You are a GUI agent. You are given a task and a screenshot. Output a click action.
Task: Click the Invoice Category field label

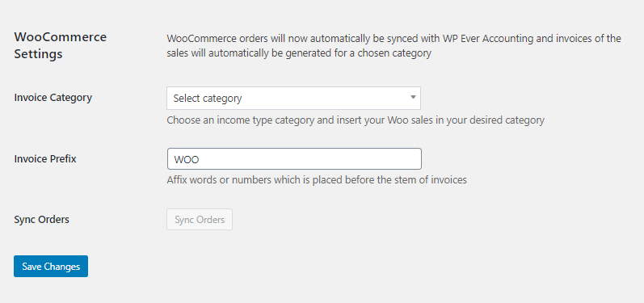click(53, 98)
